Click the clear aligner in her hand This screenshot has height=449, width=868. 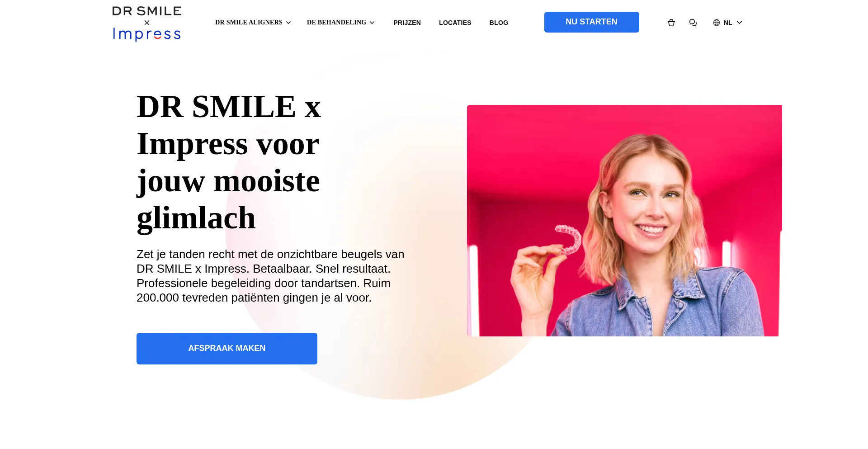tap(568, 240)
